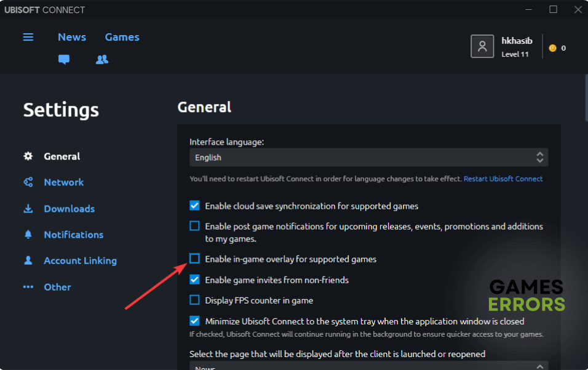The image size is (588, 370).
Task: Uncheck game invites from non-friends
Action: (x=194, y=280)
